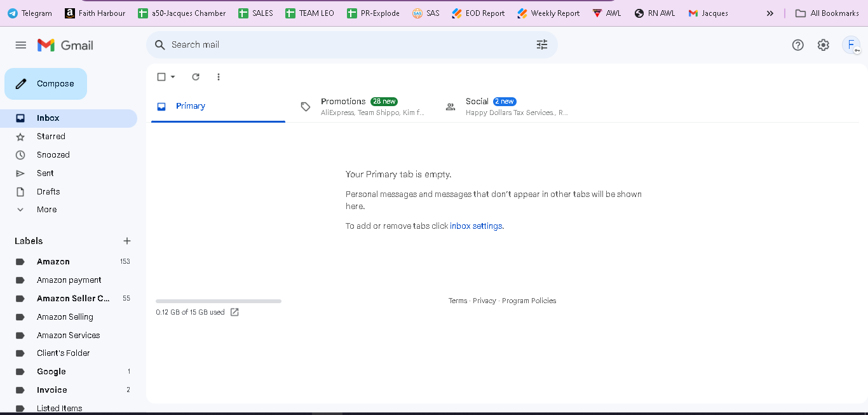Click the Labels heading
The width and height of the screenshot is (868, 415).
[29, 241]
